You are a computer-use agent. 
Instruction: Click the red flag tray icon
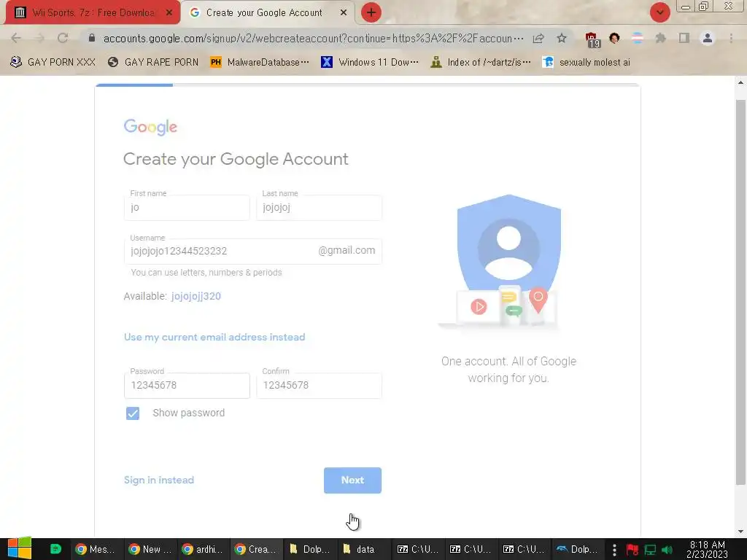click(x=632, y=550)
